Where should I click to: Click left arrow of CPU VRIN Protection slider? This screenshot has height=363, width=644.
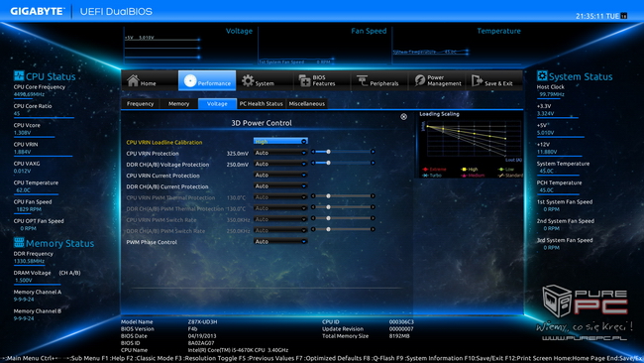pos(313,152)
